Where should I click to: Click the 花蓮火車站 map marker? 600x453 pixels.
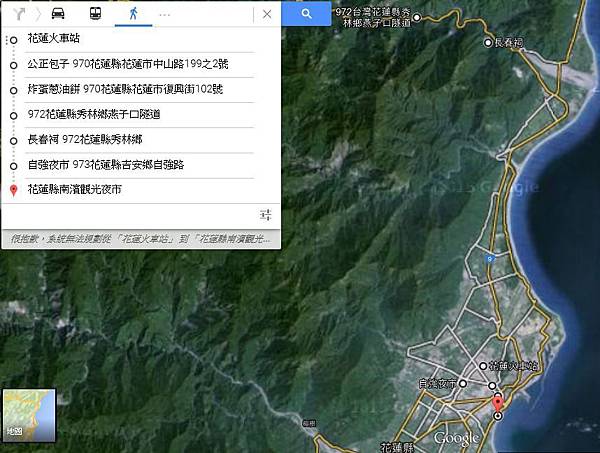[484, 366]
